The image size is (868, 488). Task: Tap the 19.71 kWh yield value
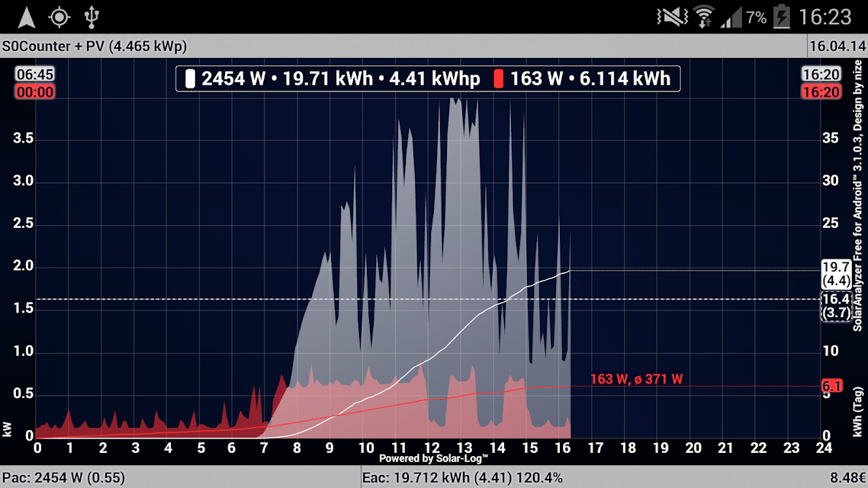point(328,79)
